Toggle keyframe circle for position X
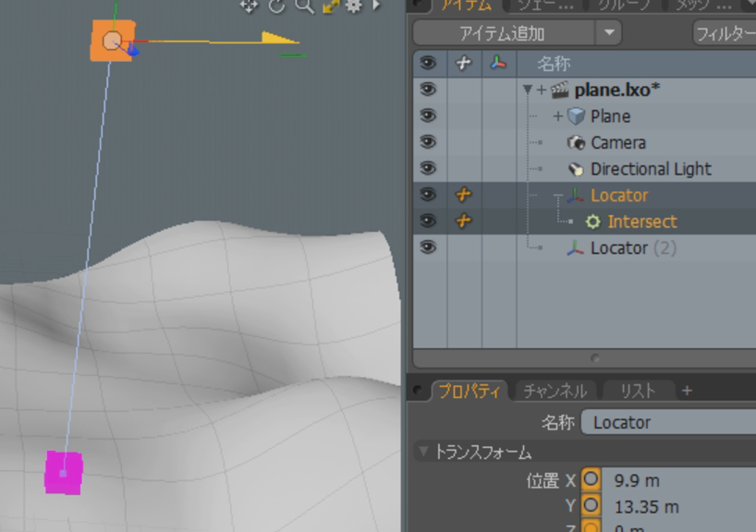This screenshot has width=756, height=532. click(x=591, y=480)
